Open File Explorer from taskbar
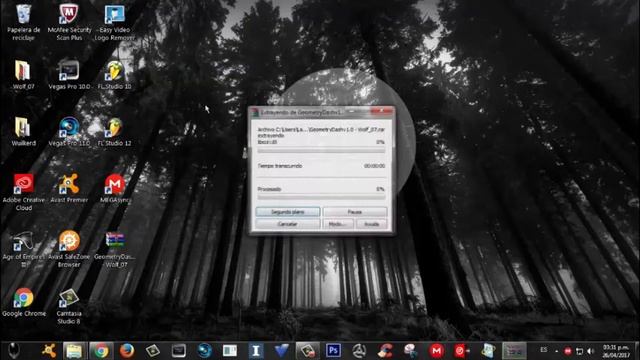The width and height of the screenshot is (640, 360). [74, 351]
